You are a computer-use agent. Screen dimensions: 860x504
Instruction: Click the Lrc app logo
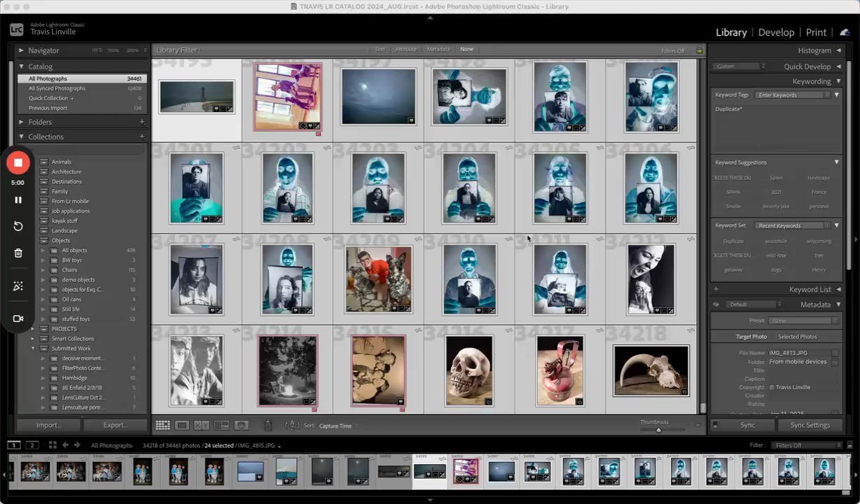pyautogui.click(x=17, y=29)
